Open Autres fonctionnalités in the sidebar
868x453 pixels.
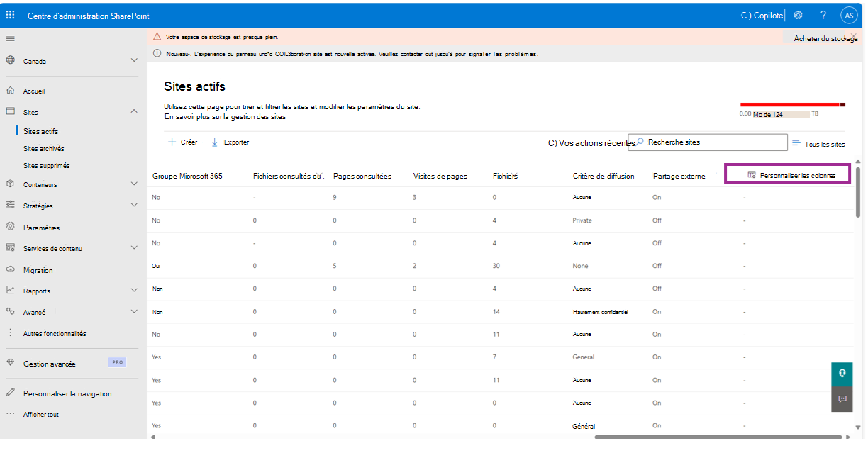(55, 333)
